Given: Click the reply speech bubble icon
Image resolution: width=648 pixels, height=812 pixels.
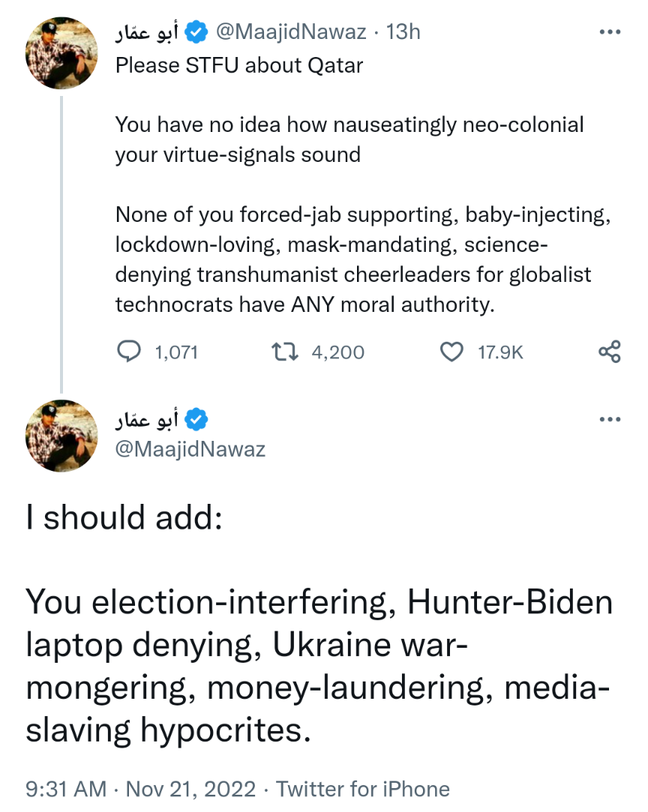Looking at the screenshot, I should [130, 352].
